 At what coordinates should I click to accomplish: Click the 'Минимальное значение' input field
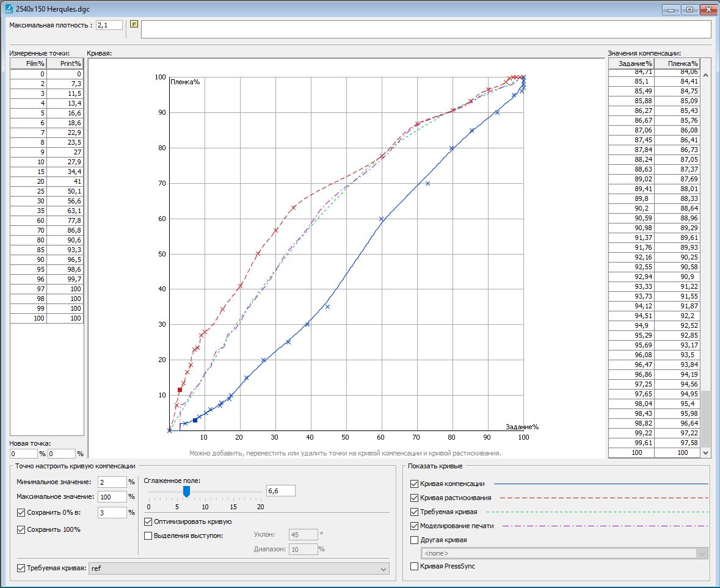tap(112, 482)
